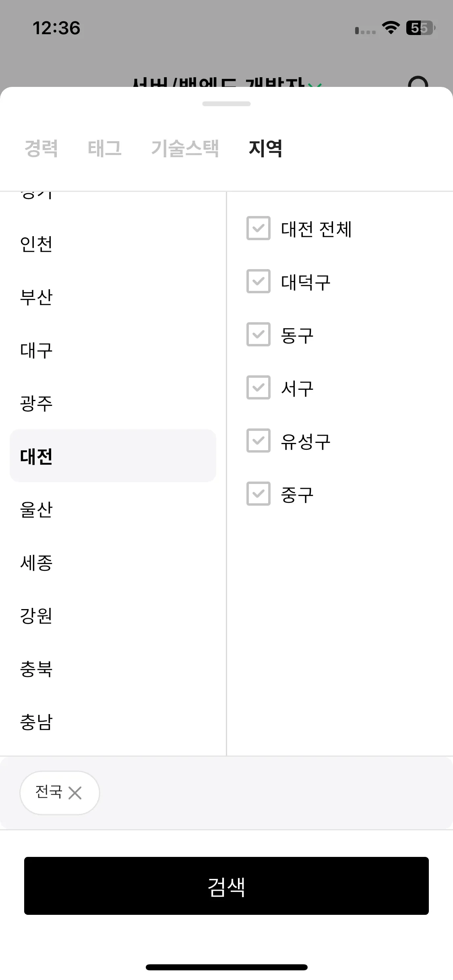The image size is (453, 980).
Task: Choose 부산 in the region list
Action: click(x=113, y=297)
